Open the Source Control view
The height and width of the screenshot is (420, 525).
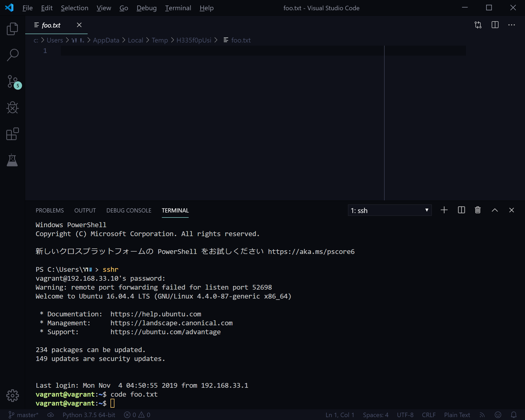[12, 82]
